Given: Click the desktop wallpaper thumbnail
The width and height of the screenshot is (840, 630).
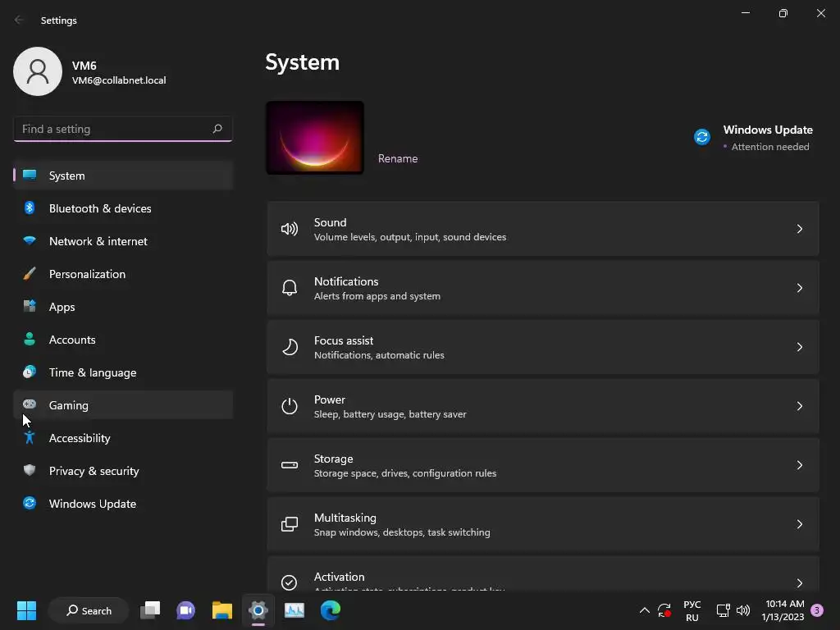Looking at the screenshot, I should (x=315, y=138).
